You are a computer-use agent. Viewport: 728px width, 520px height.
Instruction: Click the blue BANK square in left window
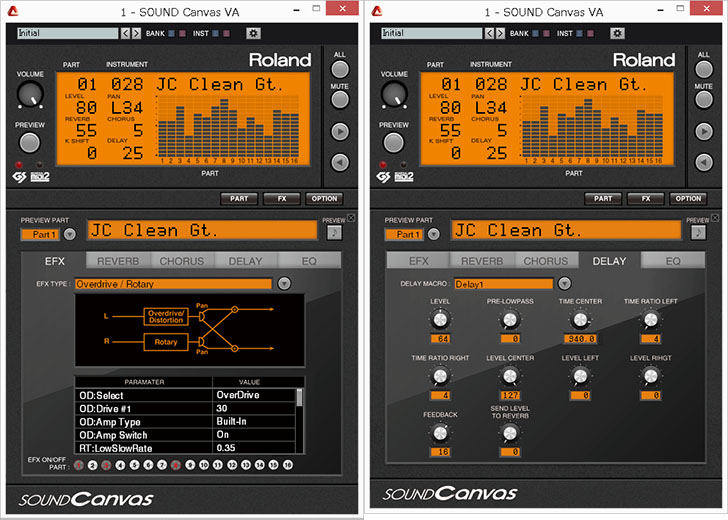tap(171, 33)
